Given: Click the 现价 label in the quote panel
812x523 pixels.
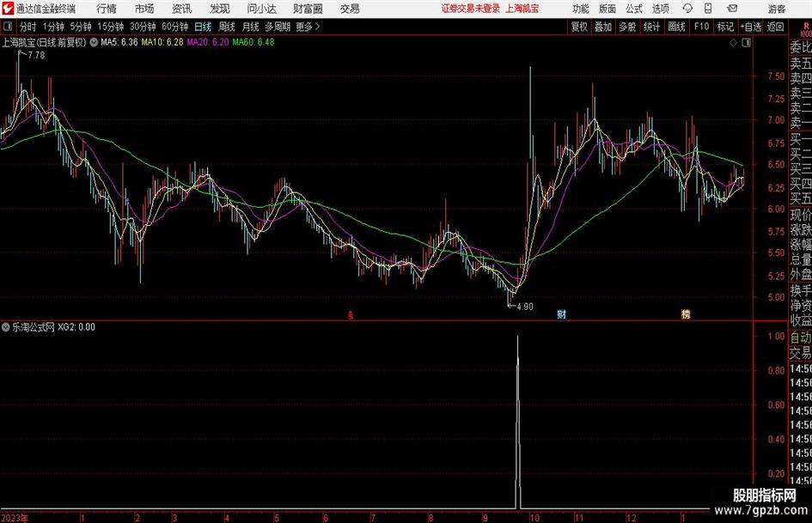Looking at the screenshot, I should point(801,215).
